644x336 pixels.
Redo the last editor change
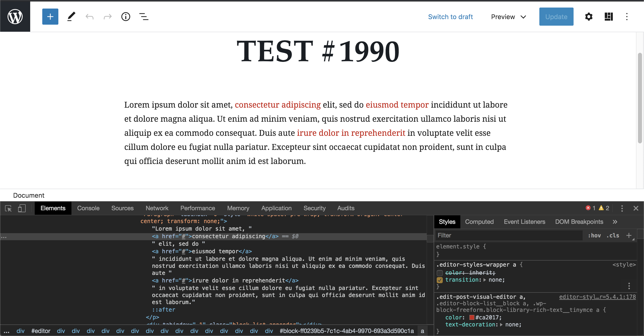(108, 17)
